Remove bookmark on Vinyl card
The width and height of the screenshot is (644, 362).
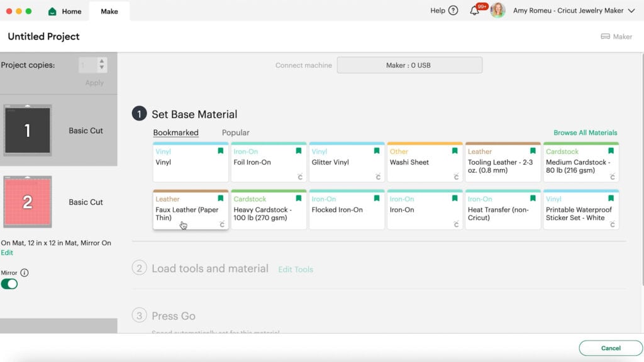coord(221,151)
